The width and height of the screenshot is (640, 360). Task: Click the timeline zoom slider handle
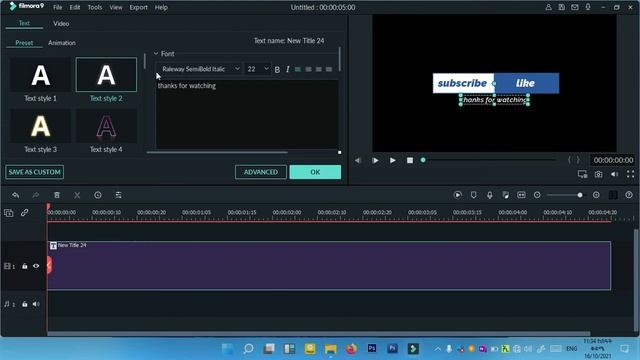pos(580,195)
